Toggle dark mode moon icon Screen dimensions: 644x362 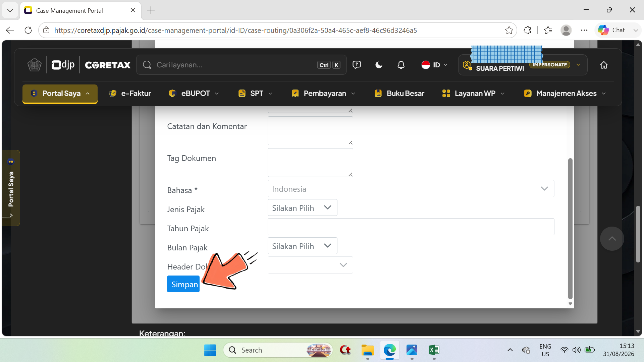click(379, 65)
